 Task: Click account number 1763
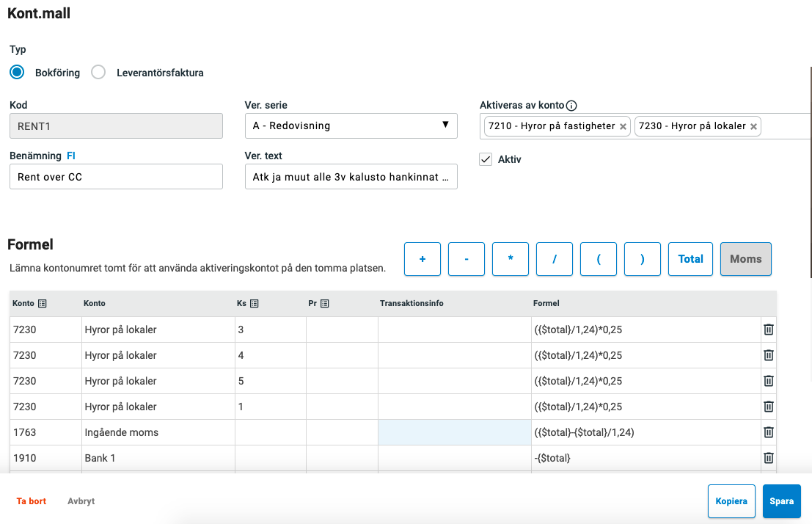click(45, 432)
